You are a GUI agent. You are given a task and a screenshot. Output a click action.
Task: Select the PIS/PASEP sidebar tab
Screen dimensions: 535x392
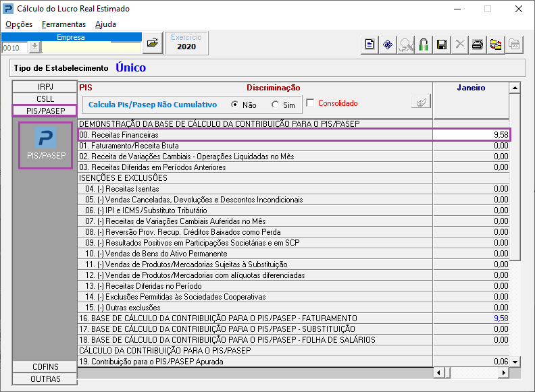click(45, 111)
